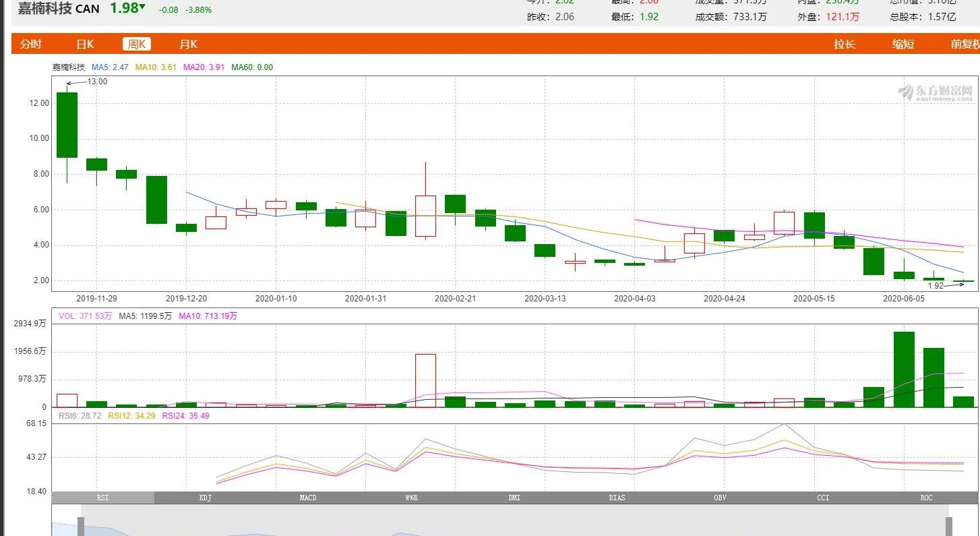
Task: Select the DMI indicator tab
Action: (x=514, y=498)
